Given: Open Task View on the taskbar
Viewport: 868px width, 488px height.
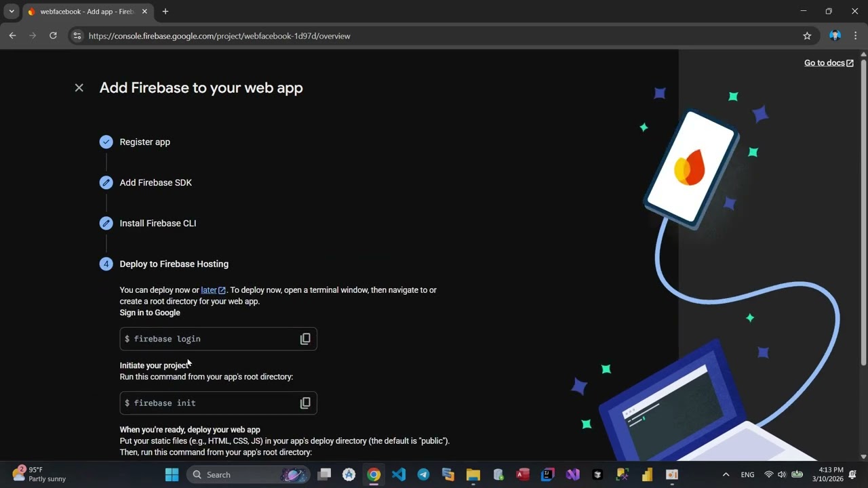Looking at the screenshot, I should [x=324, y=474].
